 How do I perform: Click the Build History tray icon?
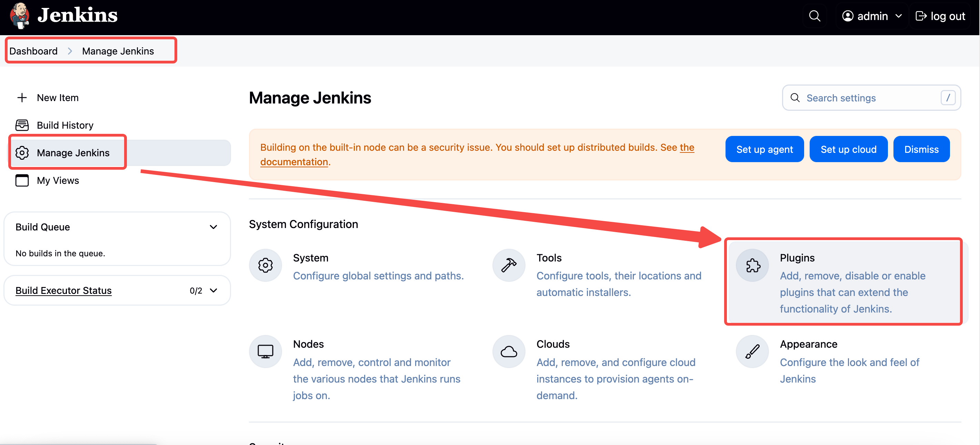coord(22,125)
